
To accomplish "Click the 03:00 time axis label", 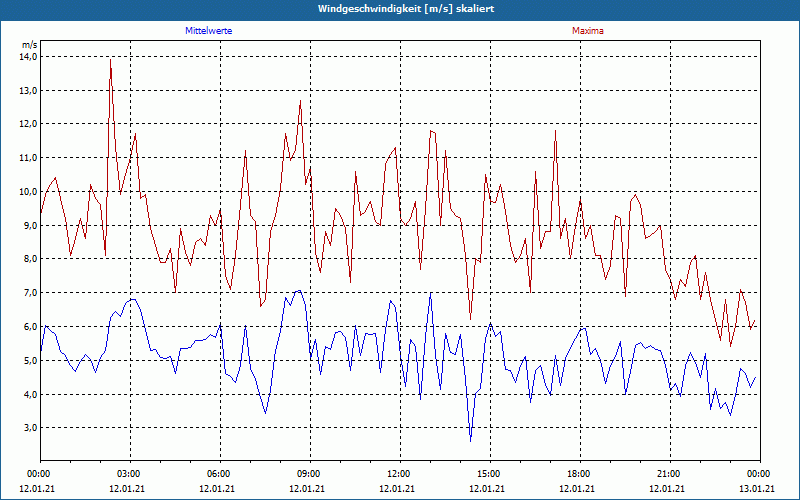I will 127,474.
